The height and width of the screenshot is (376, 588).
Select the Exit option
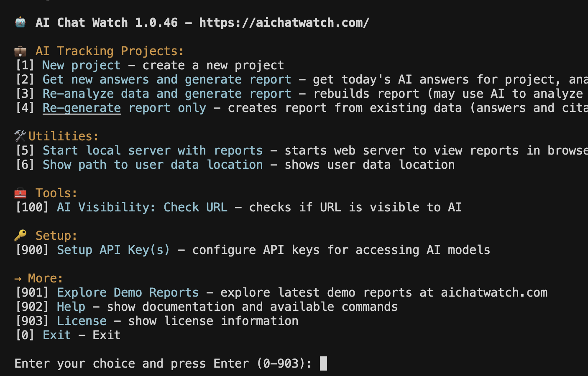click(x=57, y=335)
